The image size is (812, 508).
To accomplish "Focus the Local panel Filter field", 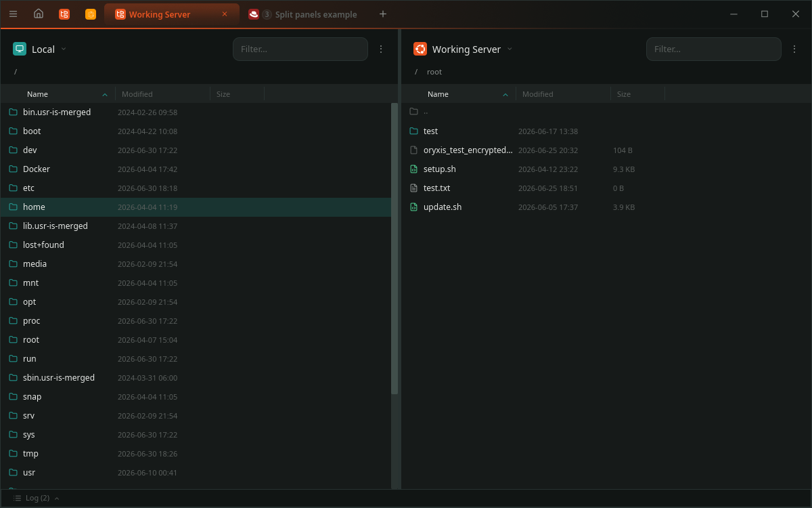I will (300, 49).
